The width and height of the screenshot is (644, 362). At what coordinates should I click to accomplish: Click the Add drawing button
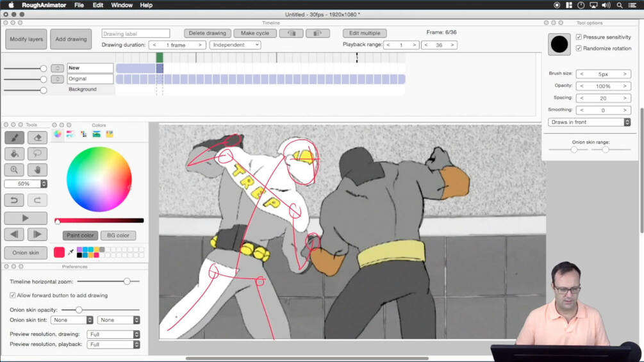71,39
